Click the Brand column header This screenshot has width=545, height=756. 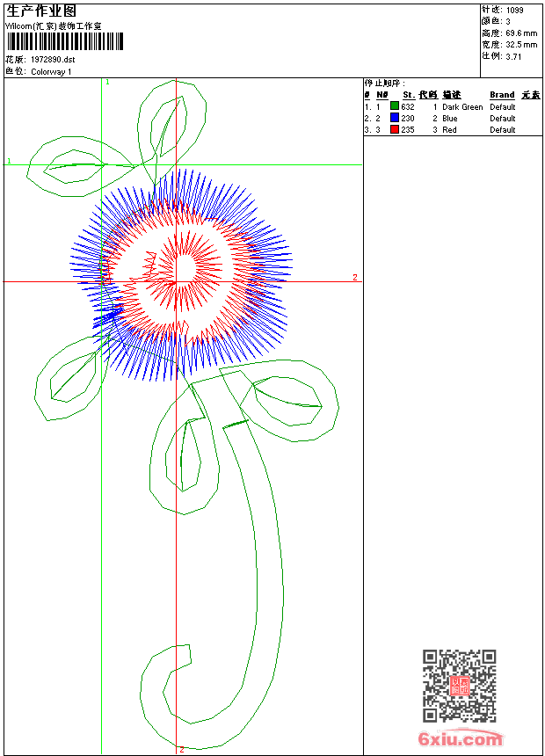pos(502,95)
